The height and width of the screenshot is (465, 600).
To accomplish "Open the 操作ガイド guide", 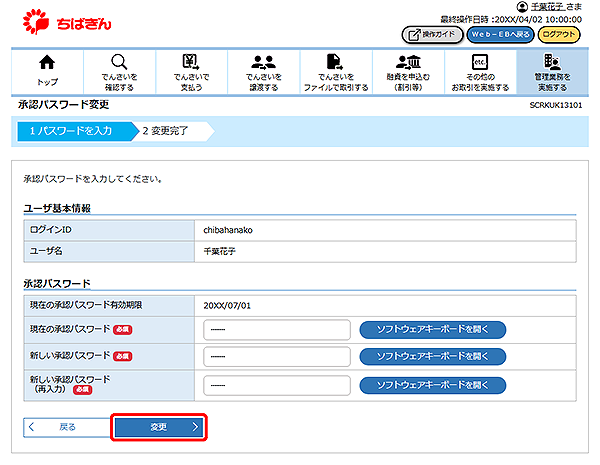I will pyautogui.click(x=431, y=35).
